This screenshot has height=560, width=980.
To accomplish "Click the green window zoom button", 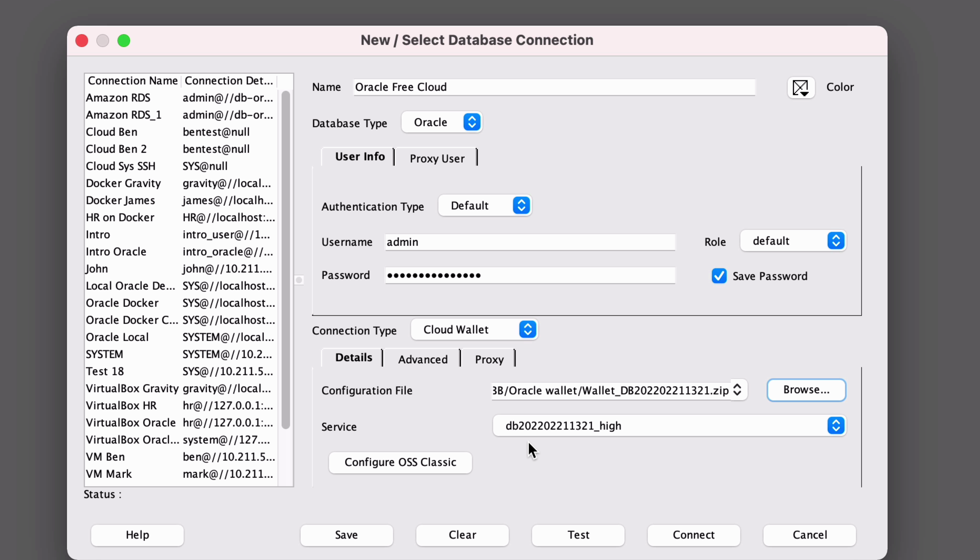I will (x=124, y=40).
